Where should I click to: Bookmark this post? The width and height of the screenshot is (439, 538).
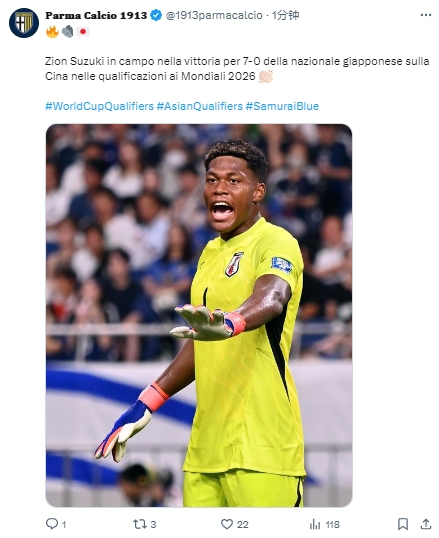click(403, 524)
